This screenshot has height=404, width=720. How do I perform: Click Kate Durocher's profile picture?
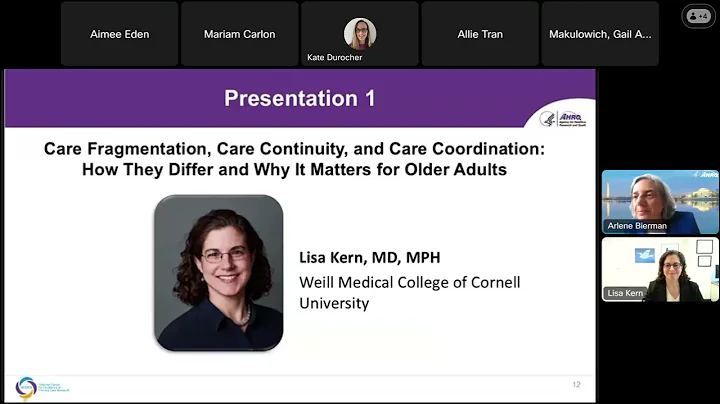[x=360, y=34]
